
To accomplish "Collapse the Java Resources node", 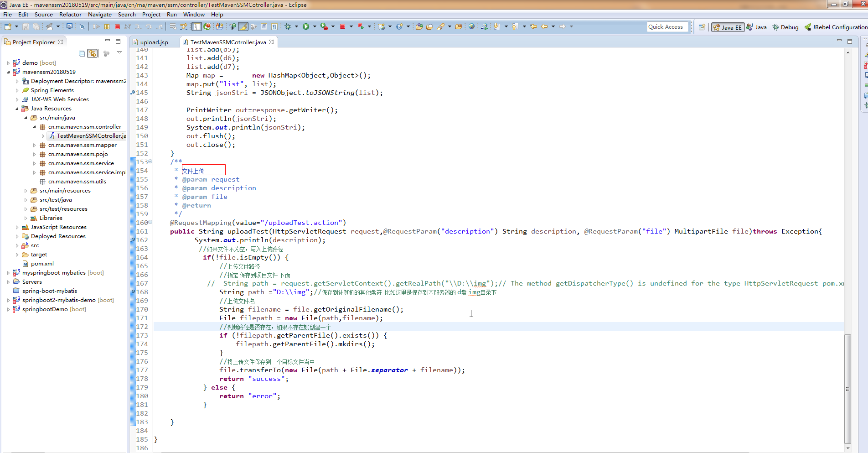I will pos(17,109).
